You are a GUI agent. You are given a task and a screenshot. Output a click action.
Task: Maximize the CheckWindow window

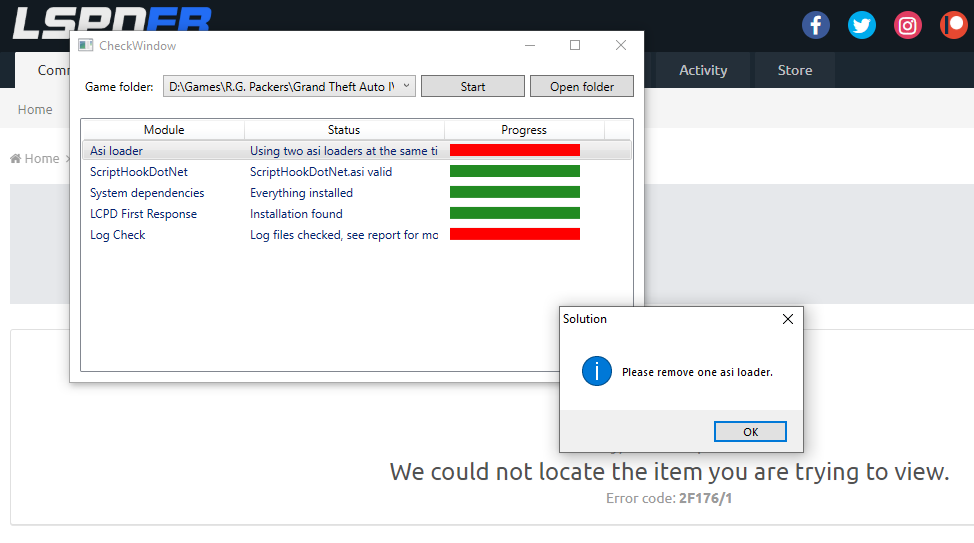[575, 45]
